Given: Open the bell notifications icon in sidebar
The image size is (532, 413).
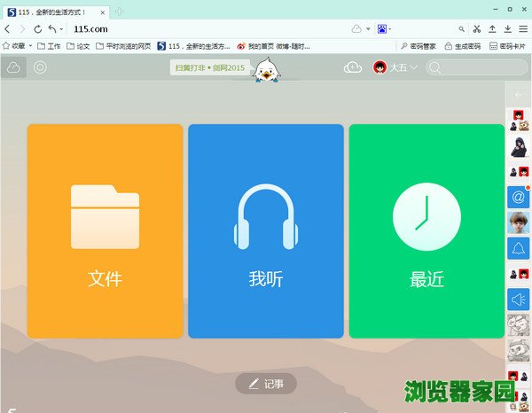Looking at the screenshot, I should 518,249.
